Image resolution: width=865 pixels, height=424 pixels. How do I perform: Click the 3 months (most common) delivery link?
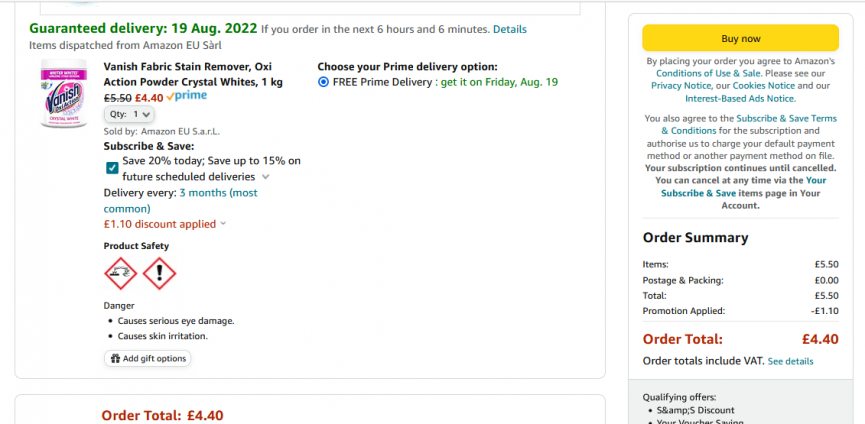(218, 193)
